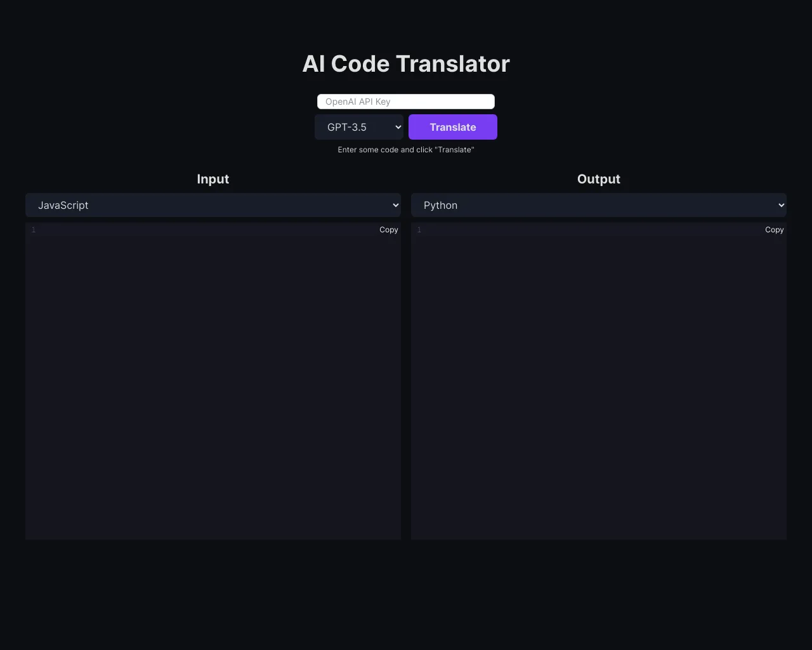Click the OpenAI API Key field
Viewport: 812px width, 650px height.
tap(405, 102)
